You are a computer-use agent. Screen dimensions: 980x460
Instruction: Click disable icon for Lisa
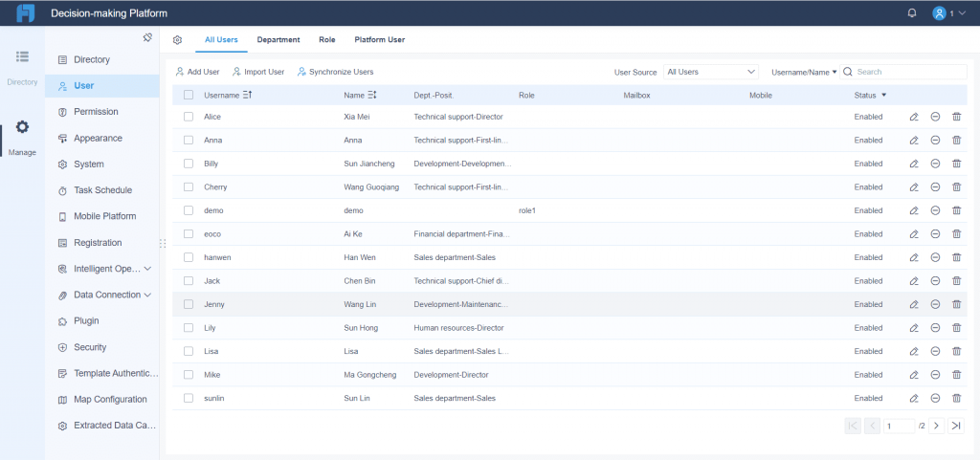click(x=935, y=351)
